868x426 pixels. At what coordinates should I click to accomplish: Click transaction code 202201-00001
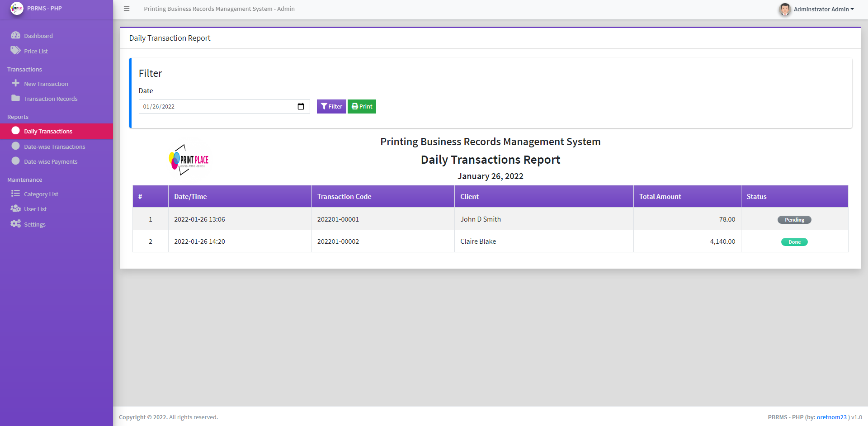coord(338,219)
